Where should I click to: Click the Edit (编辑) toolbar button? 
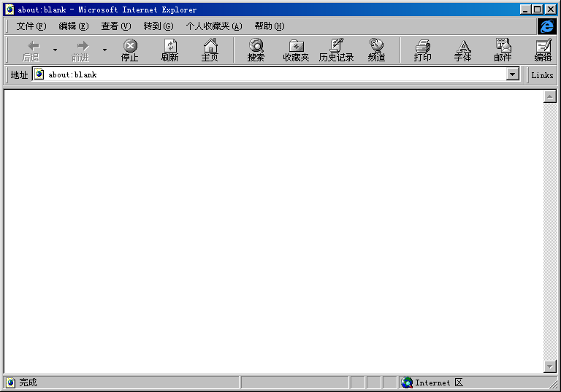(x=543, y=50)
